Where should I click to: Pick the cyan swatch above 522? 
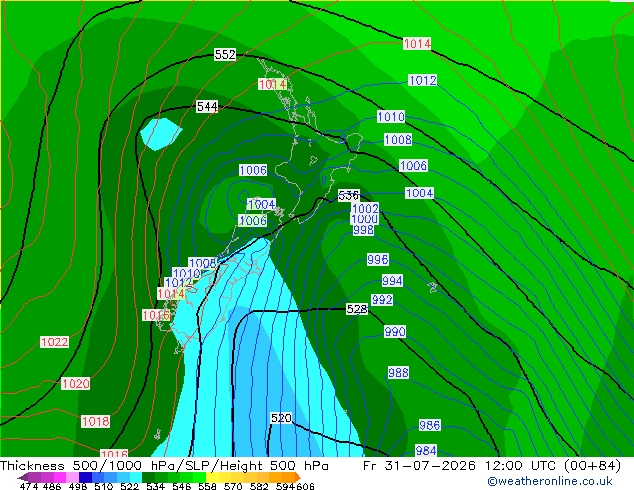tap(136, 477)
